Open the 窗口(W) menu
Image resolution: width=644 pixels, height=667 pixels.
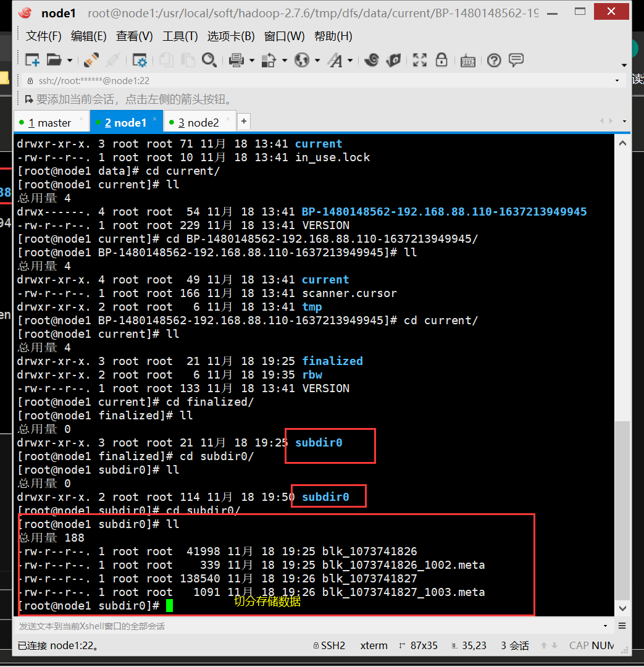[x=284, y=36]
